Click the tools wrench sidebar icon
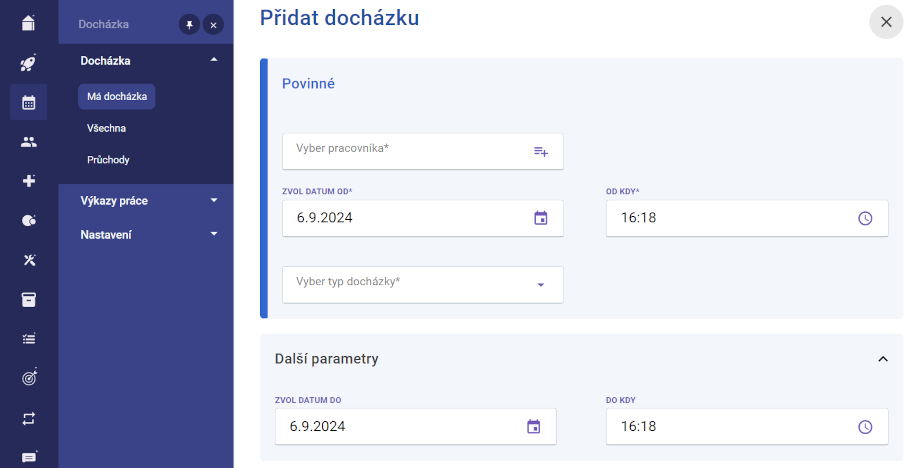This screenshot has width=920, height=468. 29,260
